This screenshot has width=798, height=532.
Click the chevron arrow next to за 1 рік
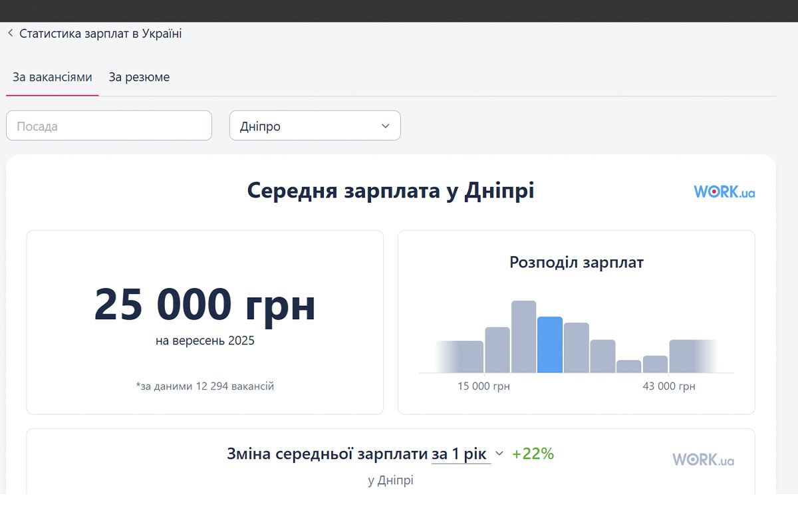[499, 454]
